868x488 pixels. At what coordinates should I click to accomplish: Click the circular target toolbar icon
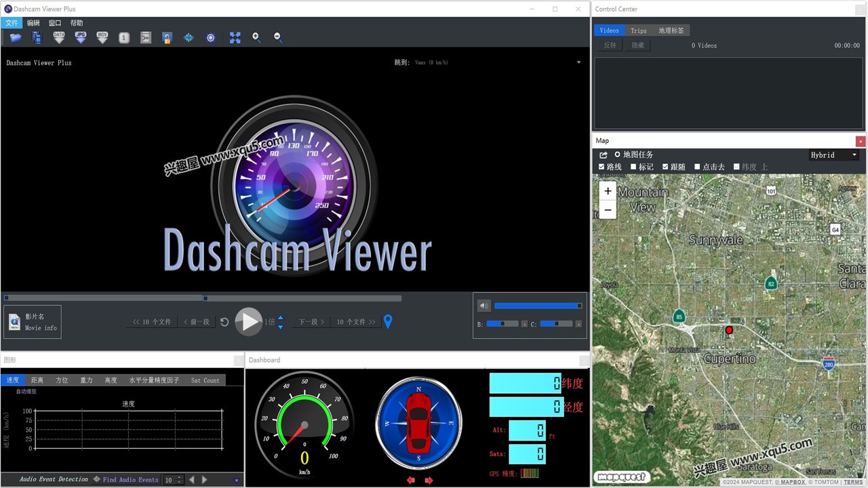[210, 38]
